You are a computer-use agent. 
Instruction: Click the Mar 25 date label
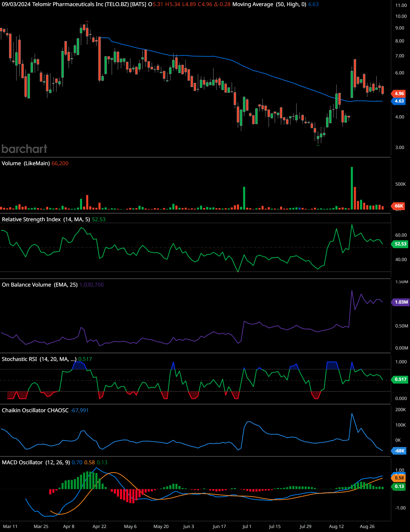pos(41,526)
